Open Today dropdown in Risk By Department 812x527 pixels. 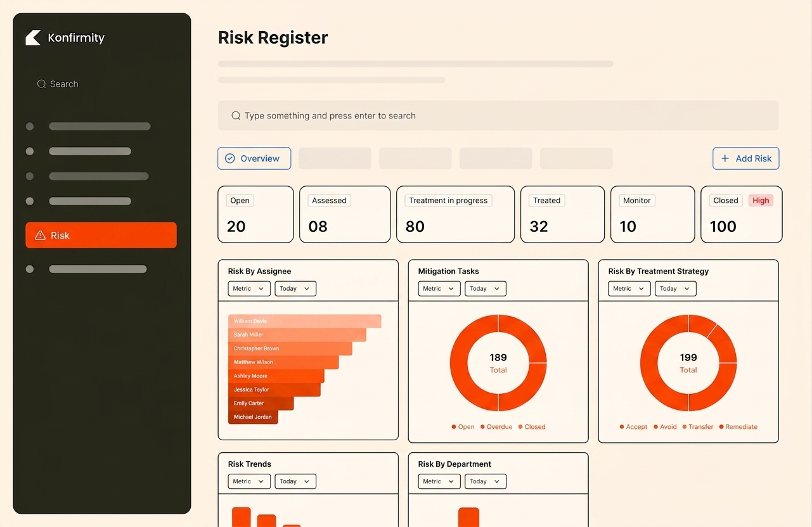486,481
